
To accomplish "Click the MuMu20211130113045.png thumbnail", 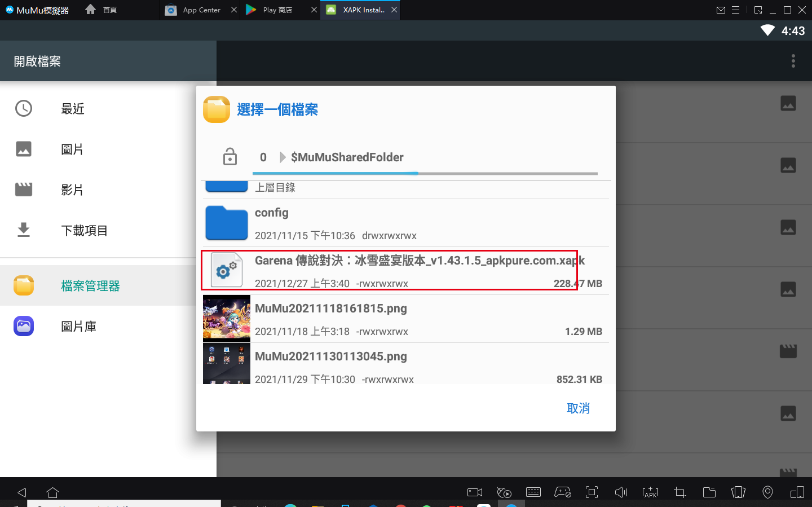I will tap(227, 364).
